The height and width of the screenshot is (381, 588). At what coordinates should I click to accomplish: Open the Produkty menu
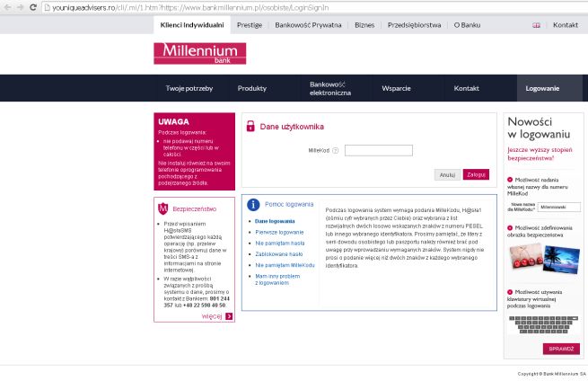[x=252, y=89]
